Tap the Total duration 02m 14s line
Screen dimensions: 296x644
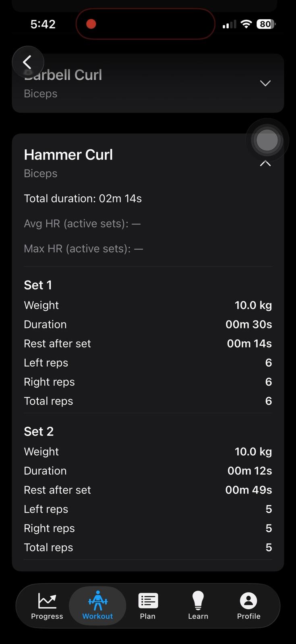coord(83,198)
